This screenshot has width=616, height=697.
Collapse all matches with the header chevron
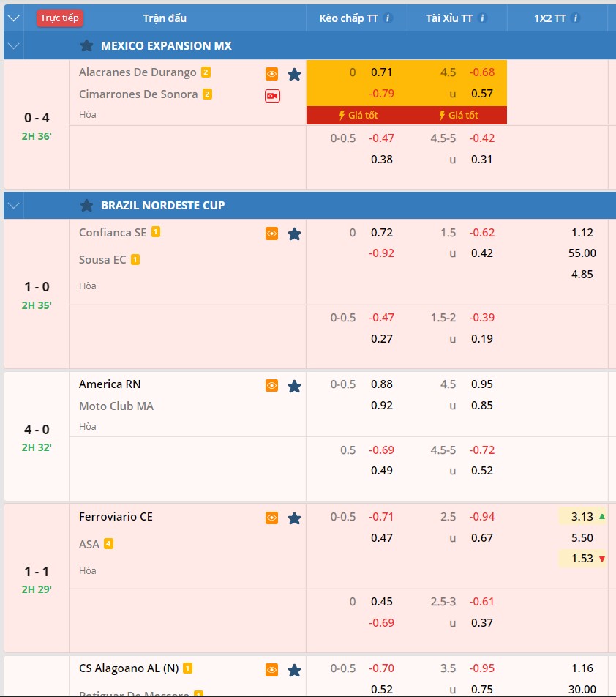[13, 18]
